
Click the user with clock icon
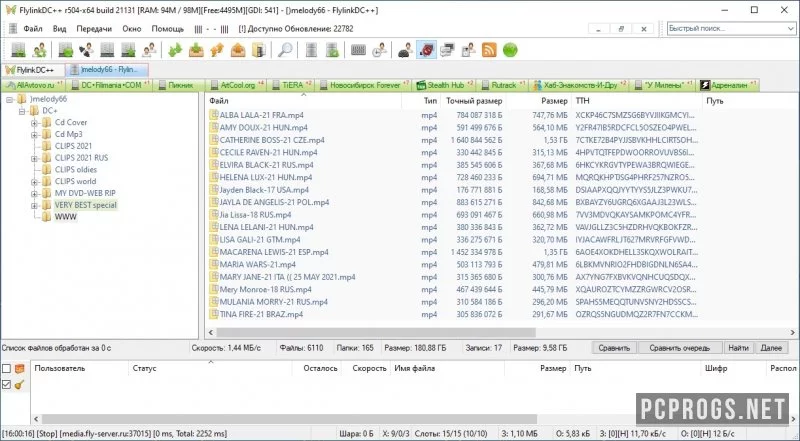pos(379,50)
